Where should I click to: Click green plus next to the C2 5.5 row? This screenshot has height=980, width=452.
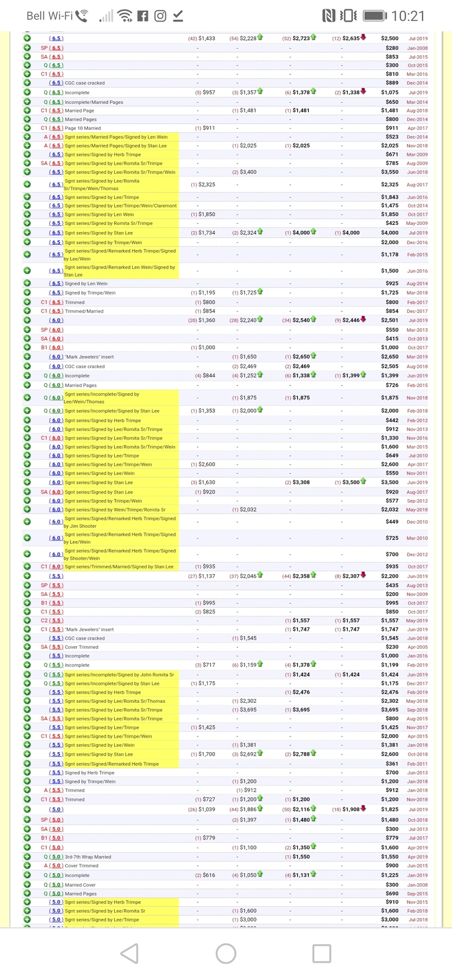click(x=27, y=620)
